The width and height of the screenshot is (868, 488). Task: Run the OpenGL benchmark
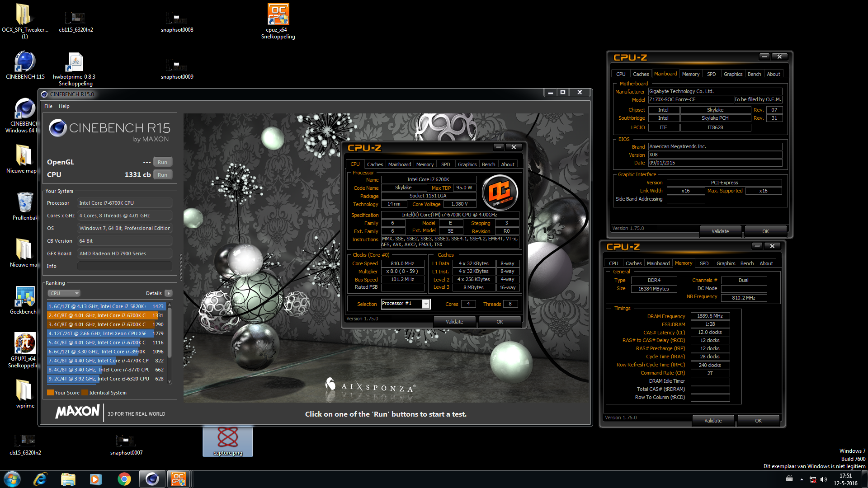tap(163, 162)
